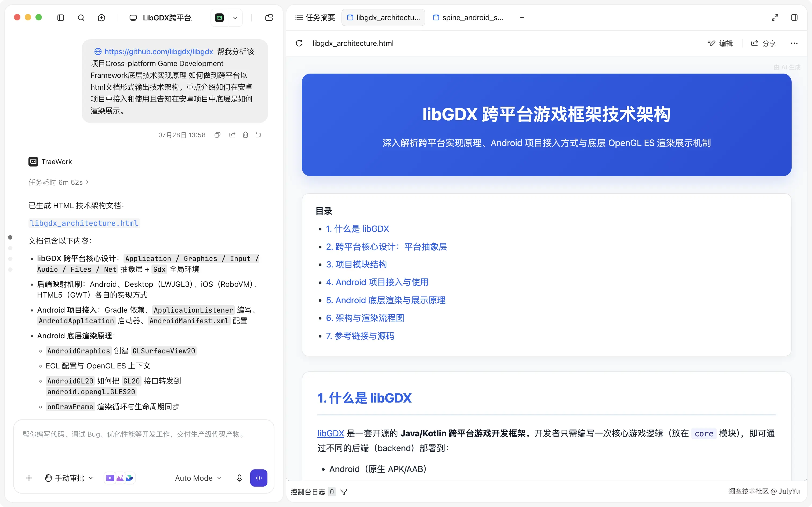Jump to section 7. 参考链接与源码

coord(360,336)
